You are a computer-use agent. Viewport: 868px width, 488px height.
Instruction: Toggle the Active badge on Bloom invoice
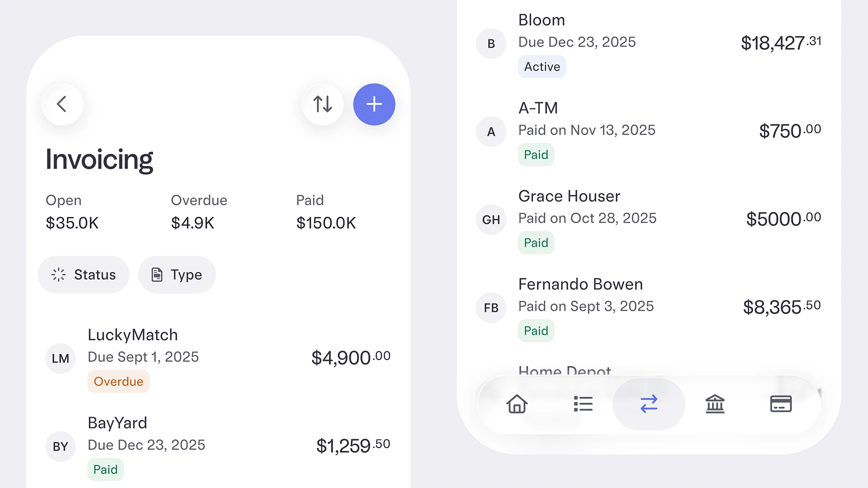pos(542,66)
